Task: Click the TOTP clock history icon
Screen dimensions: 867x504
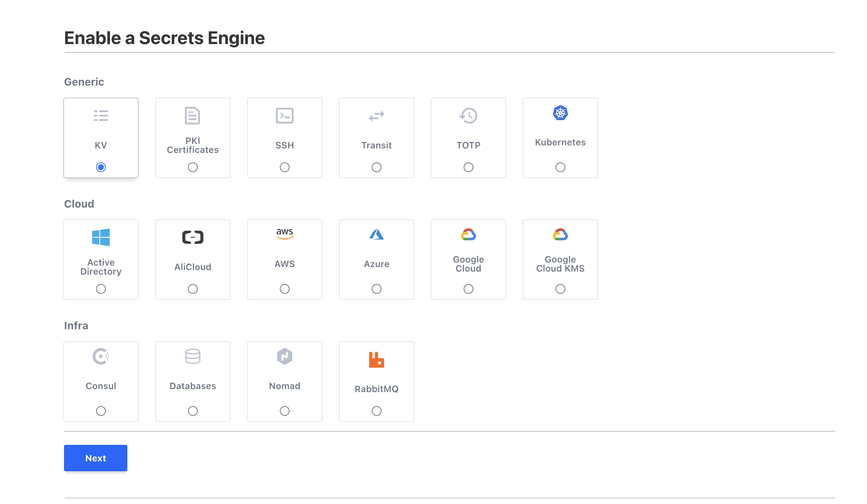Action: [468, 116]
